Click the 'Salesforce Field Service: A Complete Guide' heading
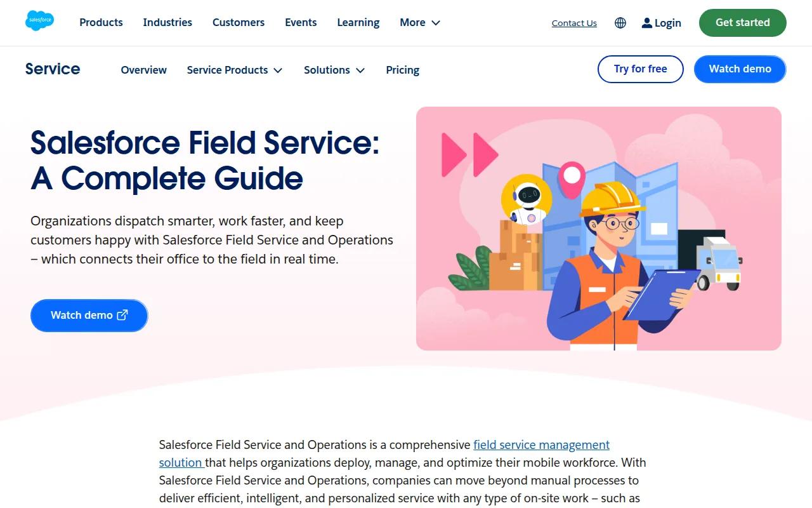The height and width of the screenshot is (508, 812). tap(205, 160)
